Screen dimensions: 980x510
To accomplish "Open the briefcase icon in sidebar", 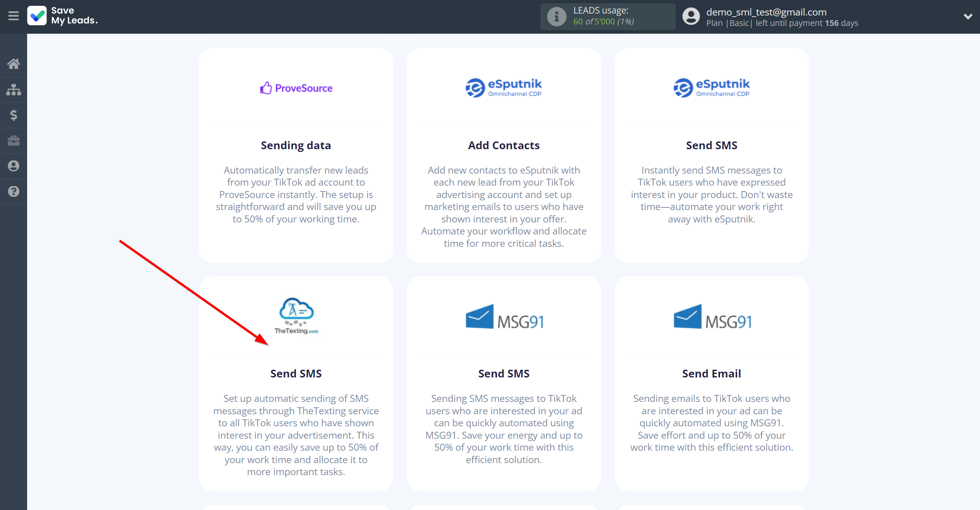I will tap(14, 141).
